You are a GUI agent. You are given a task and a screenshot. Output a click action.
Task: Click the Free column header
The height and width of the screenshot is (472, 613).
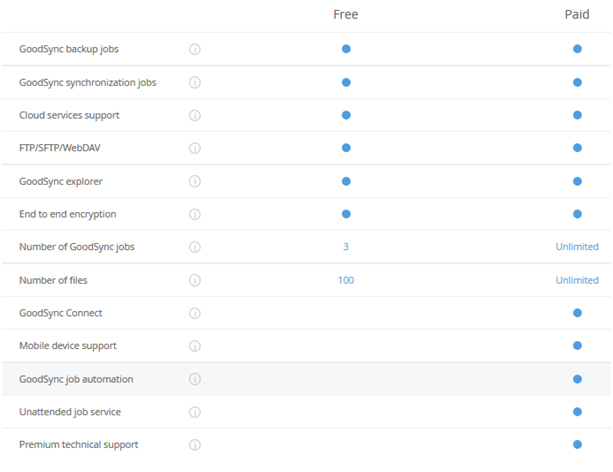[346, 14]
